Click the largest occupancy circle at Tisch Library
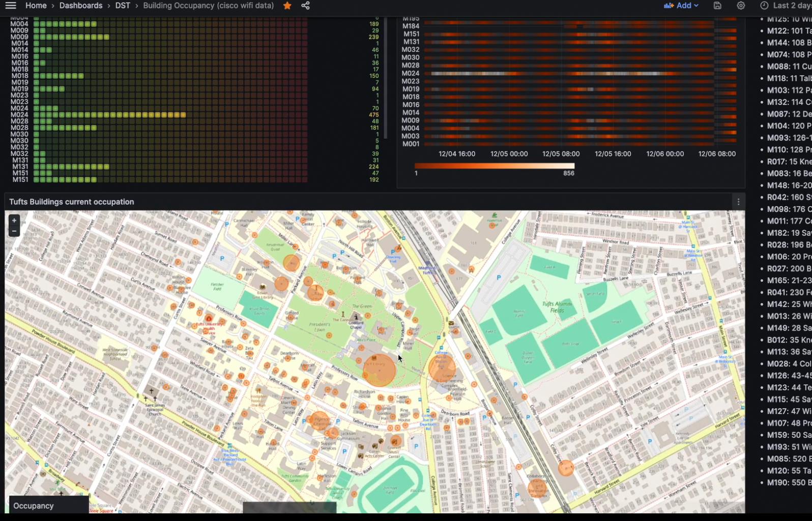This screenshot has height=521, width=812. pyautogui.click(x=379, y=370)
